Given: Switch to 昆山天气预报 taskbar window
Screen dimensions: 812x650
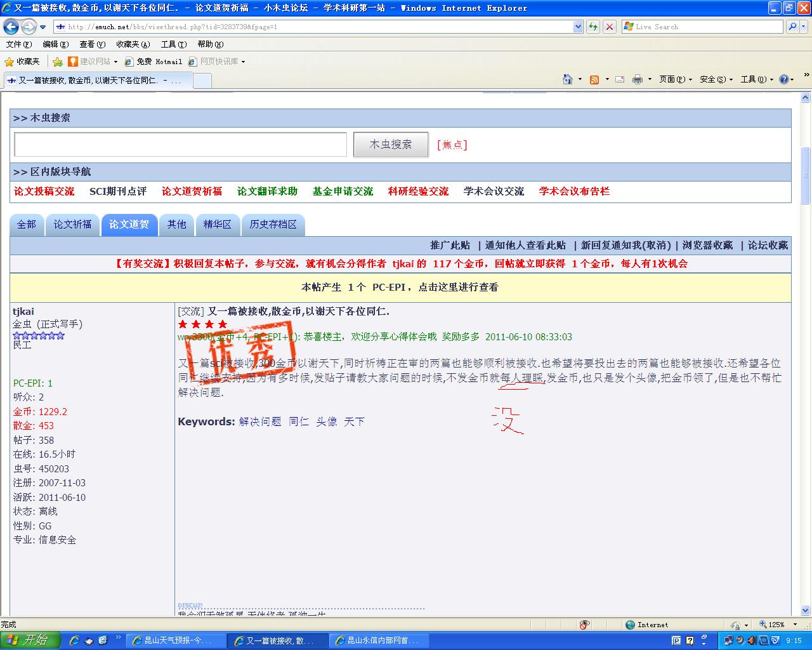Looking at the screenshot, I should click(x=176, y=640).
